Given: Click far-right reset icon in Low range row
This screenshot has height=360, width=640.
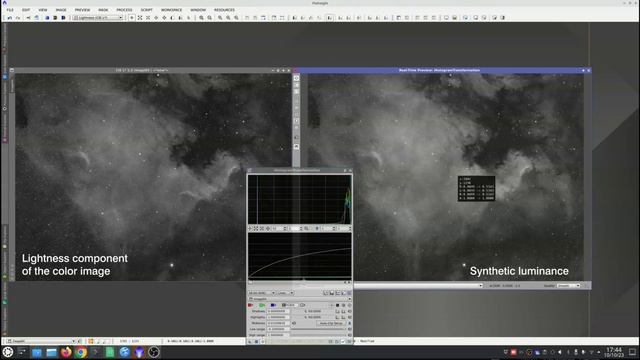Looking at the screenshot, I should pyautogui.click(x=349, y=329).
